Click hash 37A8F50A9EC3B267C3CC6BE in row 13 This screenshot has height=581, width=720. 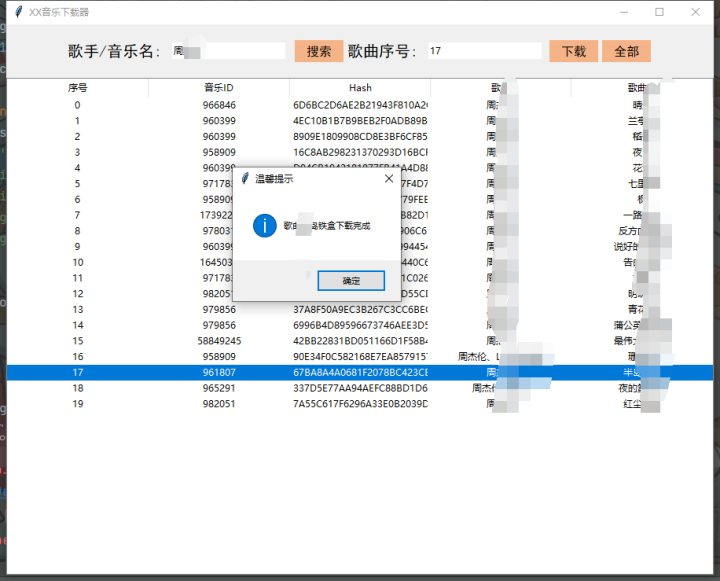pyautogui.click(x=360, y=310)
